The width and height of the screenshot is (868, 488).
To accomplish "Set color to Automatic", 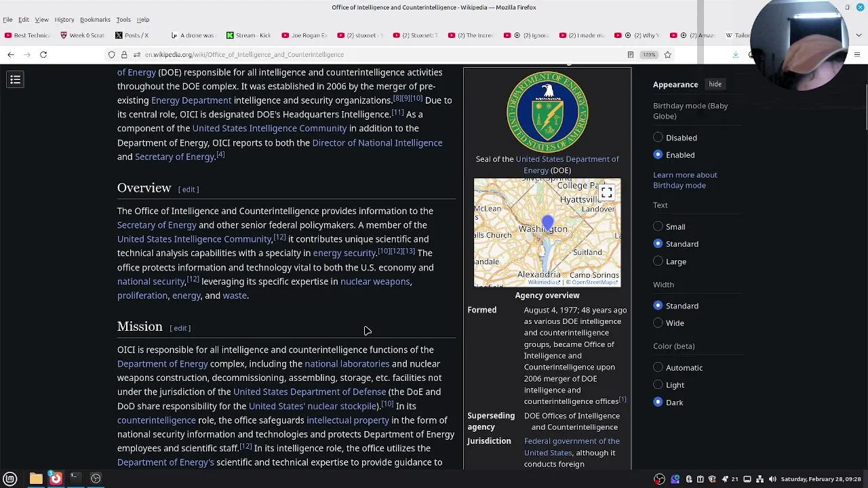I will [658, 367].
